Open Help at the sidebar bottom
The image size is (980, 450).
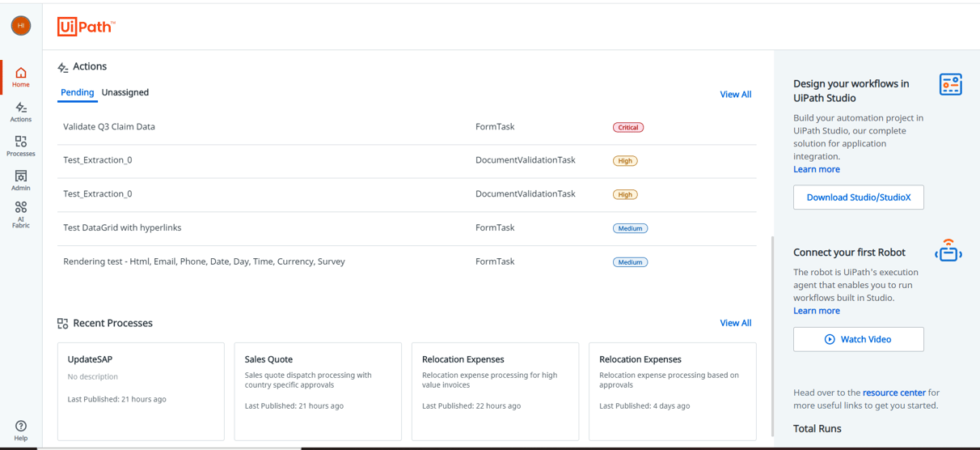point(21,431)
